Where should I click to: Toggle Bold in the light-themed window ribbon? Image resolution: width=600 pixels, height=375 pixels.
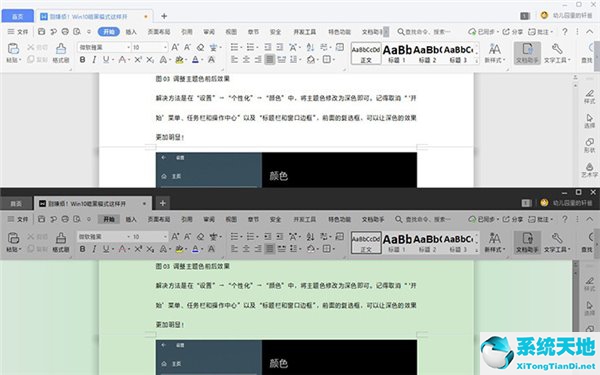pyautogui.click(x=82, y=60)
